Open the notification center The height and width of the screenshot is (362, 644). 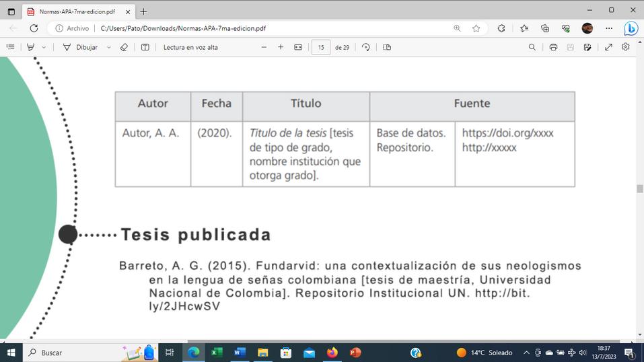[x=629, y=353]
